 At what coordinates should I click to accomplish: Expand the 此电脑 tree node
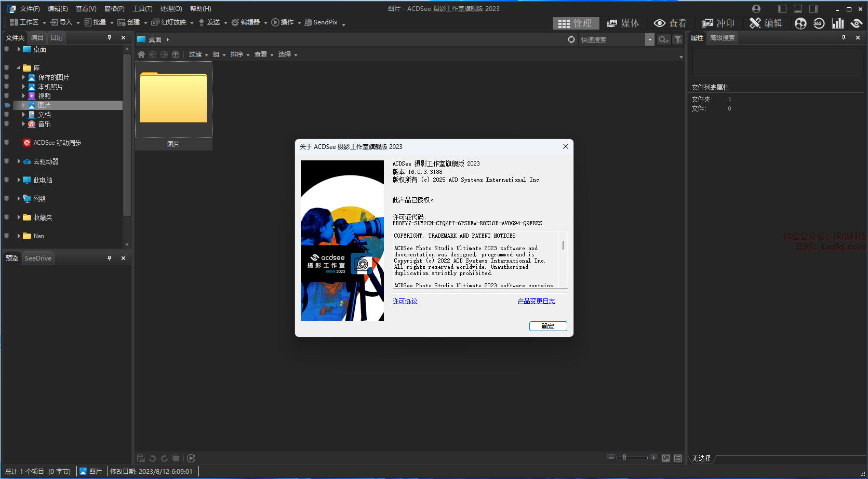pos(19,180)
